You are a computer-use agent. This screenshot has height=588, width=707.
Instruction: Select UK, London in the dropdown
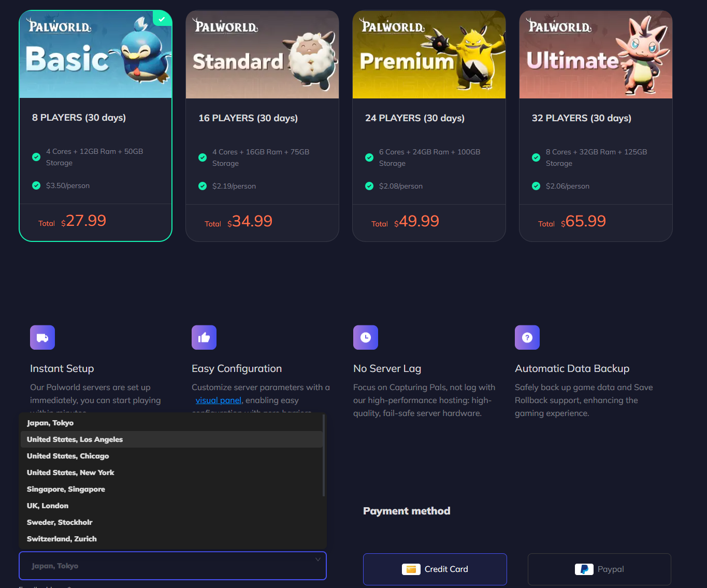[171, 506]
